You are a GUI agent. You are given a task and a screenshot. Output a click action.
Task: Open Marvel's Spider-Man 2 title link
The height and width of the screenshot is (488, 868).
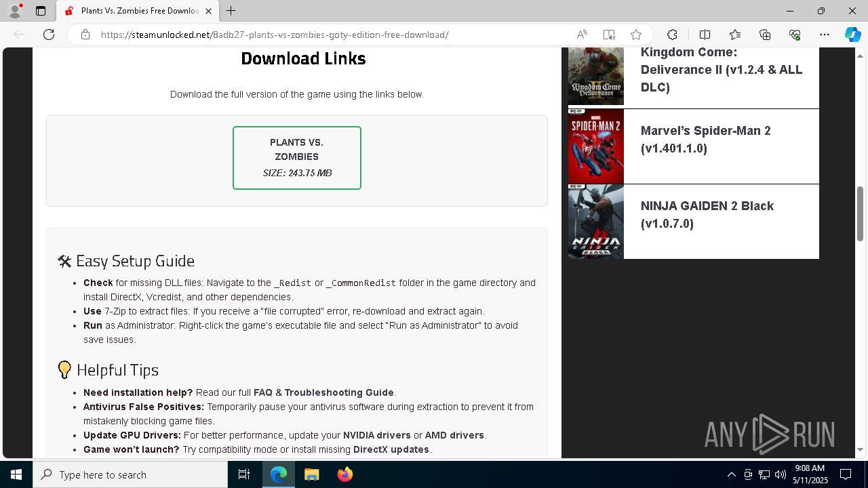(706, 140)
